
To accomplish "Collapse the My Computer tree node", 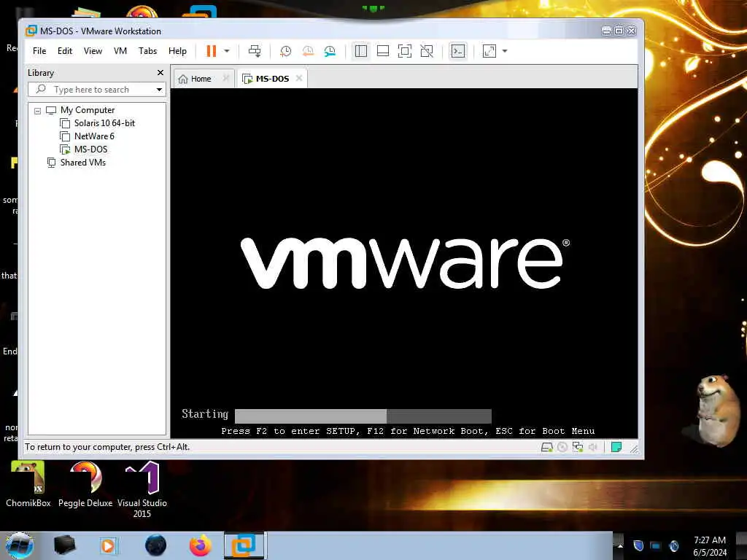I will tap(38, 111).
